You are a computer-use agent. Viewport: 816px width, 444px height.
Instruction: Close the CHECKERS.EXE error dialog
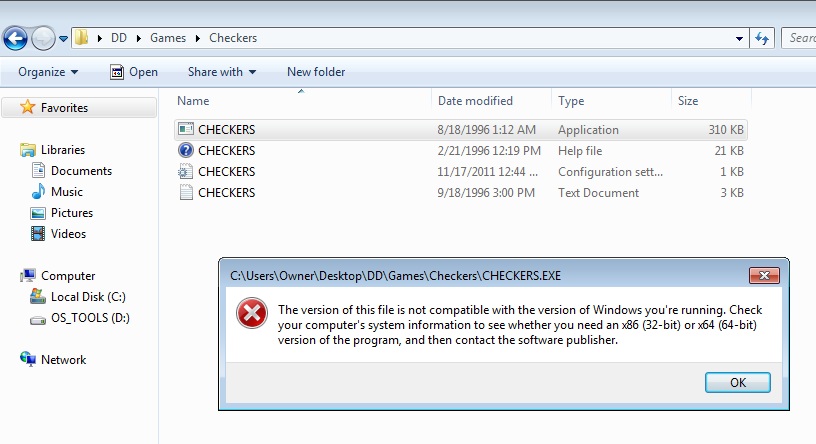(x=764, y=275)
